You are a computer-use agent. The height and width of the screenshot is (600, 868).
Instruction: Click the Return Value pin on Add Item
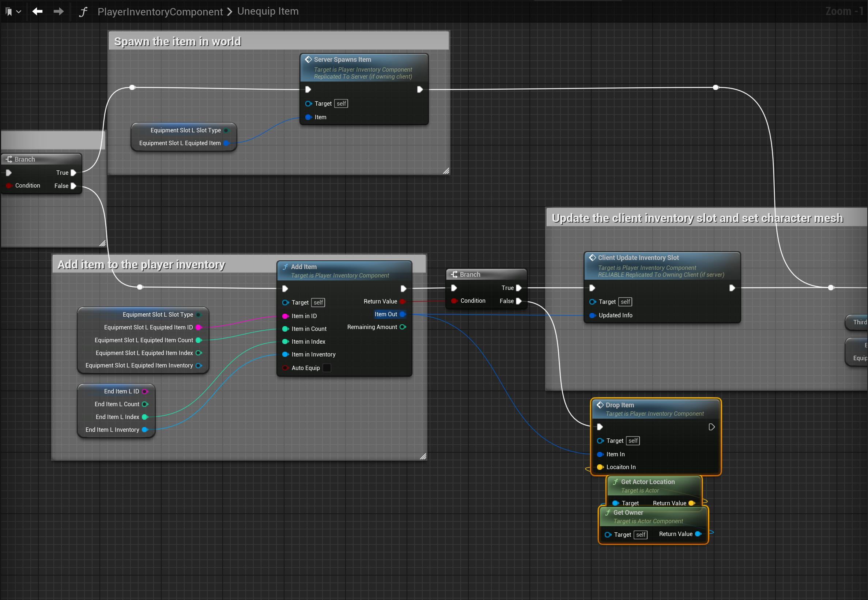[403, 301]
